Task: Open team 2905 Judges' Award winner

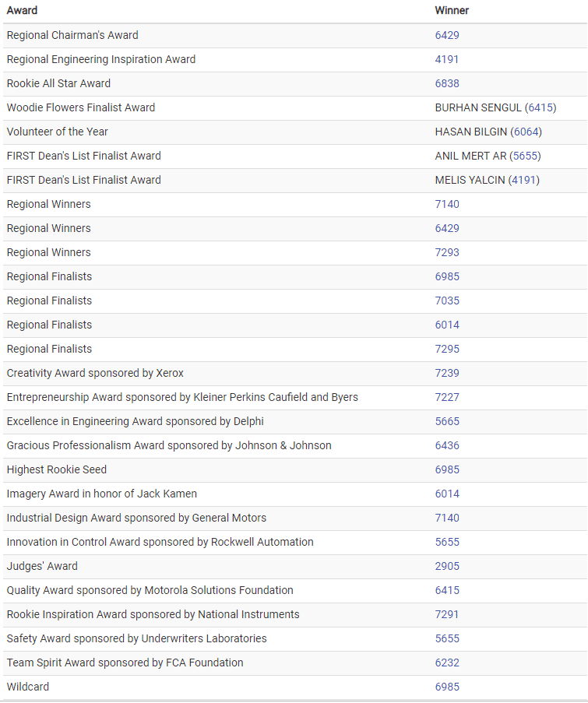Action: (447, 567)
